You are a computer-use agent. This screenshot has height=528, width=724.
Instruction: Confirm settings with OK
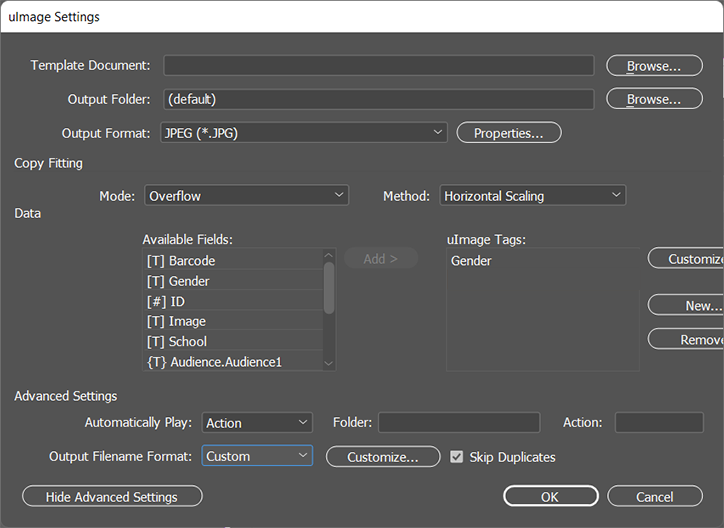(550, 496)
